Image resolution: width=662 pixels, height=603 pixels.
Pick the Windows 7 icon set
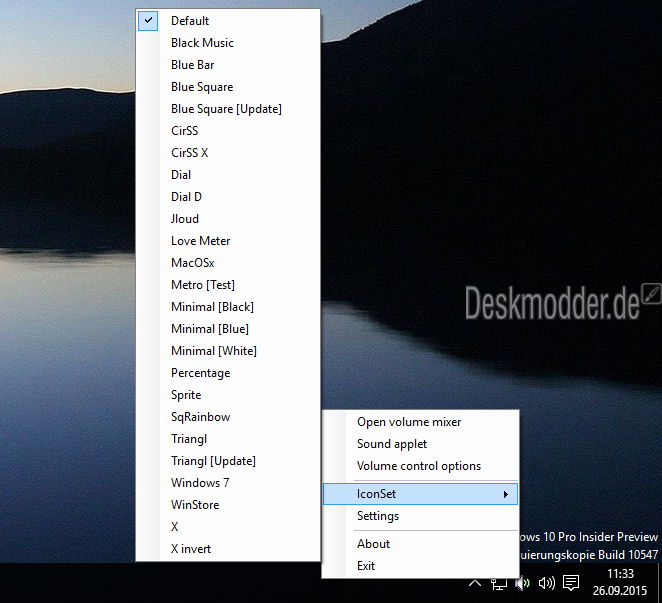click(200, 483)
